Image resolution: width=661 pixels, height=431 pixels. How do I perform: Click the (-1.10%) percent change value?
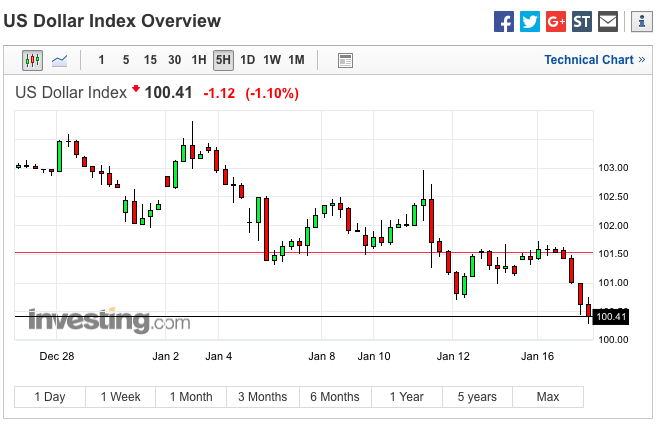click(x=272, y=93)
